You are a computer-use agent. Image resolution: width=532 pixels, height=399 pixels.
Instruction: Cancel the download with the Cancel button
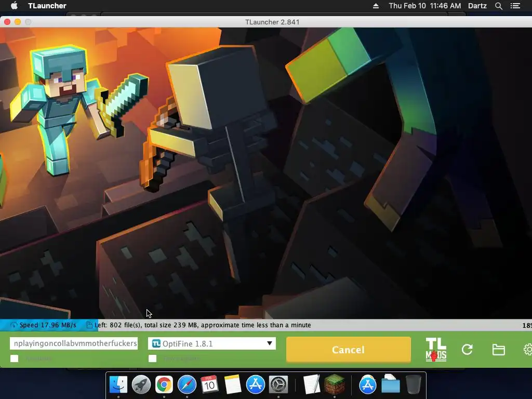[349, 350]
